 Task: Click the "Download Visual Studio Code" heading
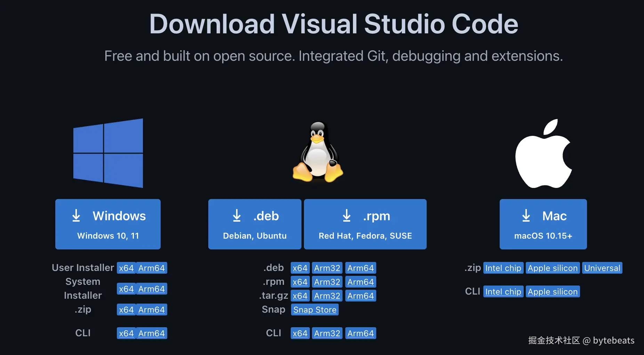pyautogui.click(x=334, y=24)
